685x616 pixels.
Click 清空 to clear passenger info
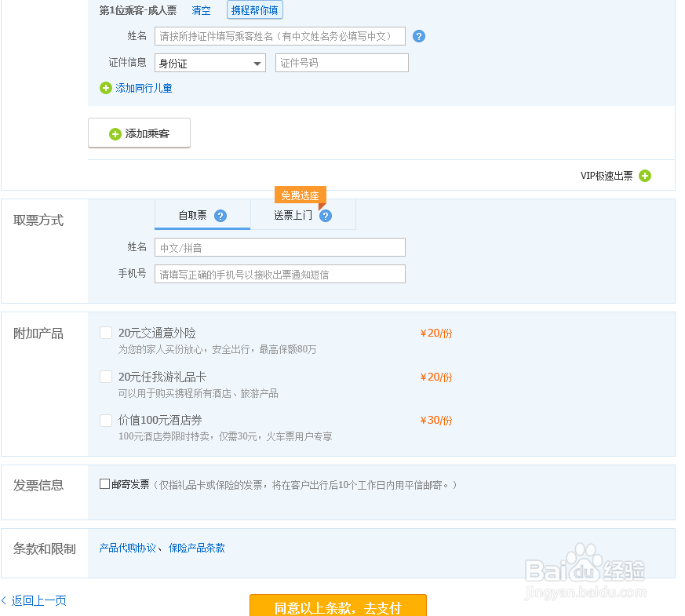tap(200, 10)
